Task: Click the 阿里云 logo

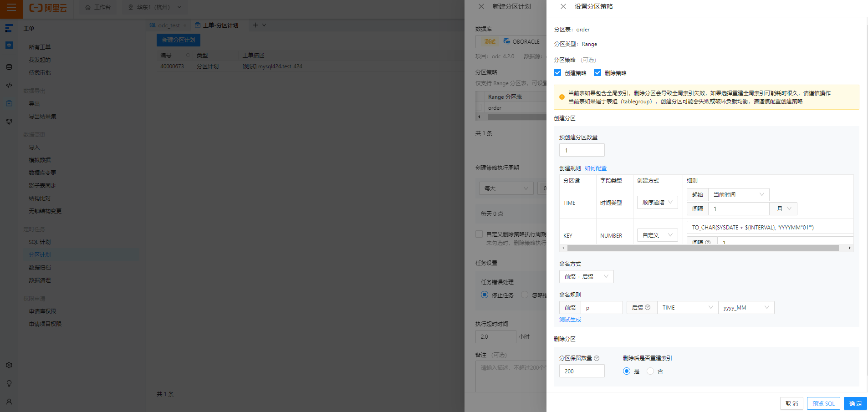Action: (x=48, y=7)
